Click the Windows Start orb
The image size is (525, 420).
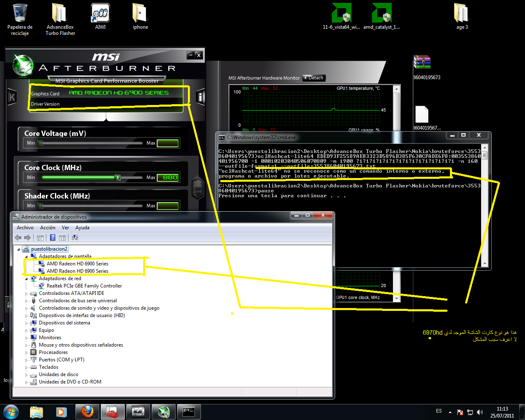click(x=11, y=412)
